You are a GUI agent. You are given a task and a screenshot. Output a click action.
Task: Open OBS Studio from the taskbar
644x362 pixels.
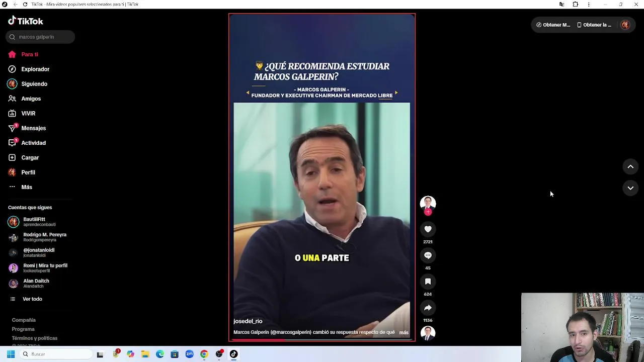[x=219, y=354]
